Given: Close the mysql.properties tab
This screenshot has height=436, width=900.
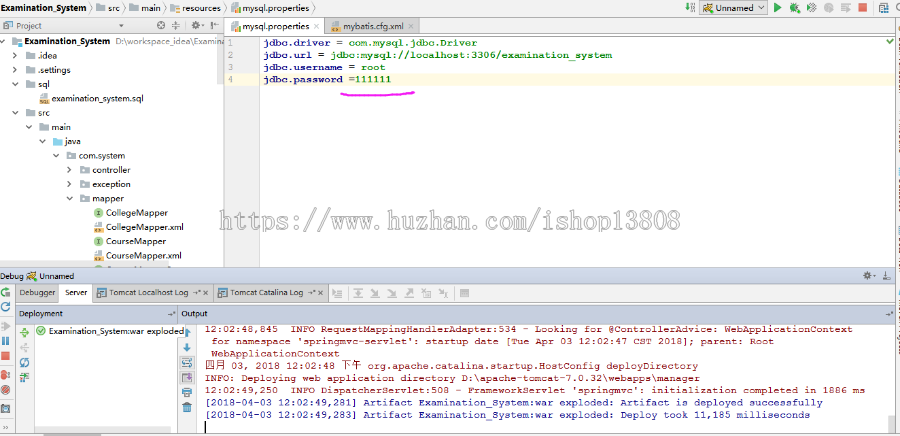Looking at the screenshot, I should coord(317,26).
